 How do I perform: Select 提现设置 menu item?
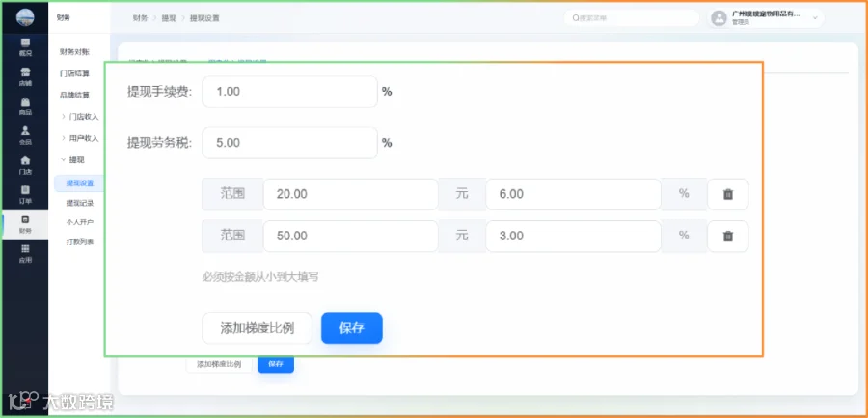click(79, 183)
